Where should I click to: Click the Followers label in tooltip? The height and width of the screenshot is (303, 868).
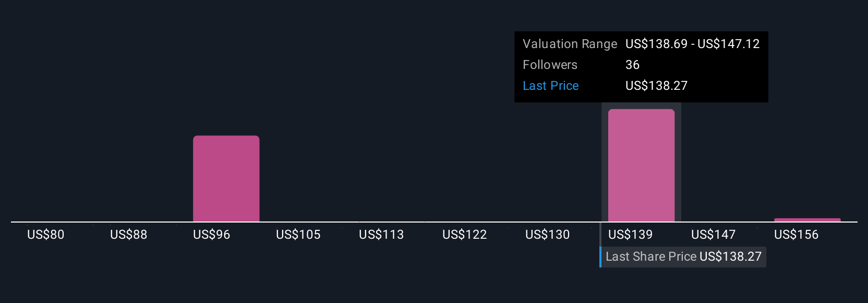(x=550, y=65)
